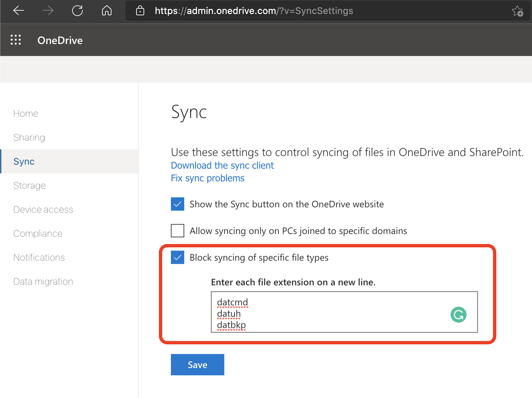Open the Home section in sidebar

click(26, 114)
